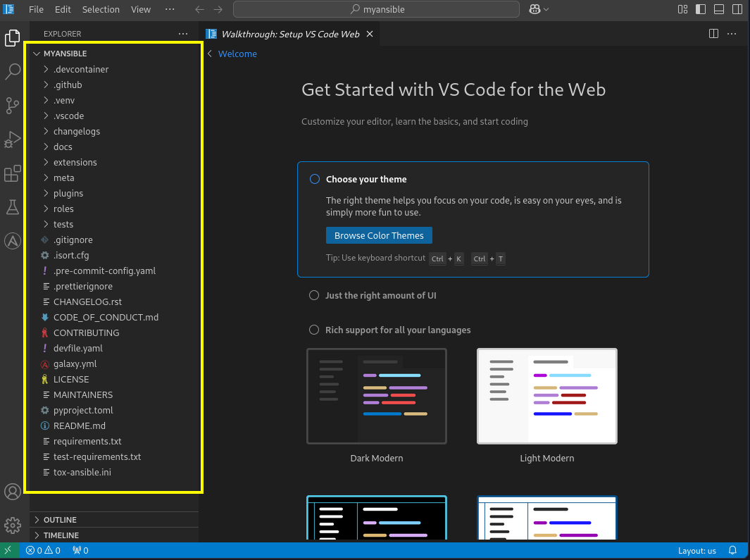Open the pyproject.toml file
750x560 pixels.
pyautogui.click(x=115, y=410)
